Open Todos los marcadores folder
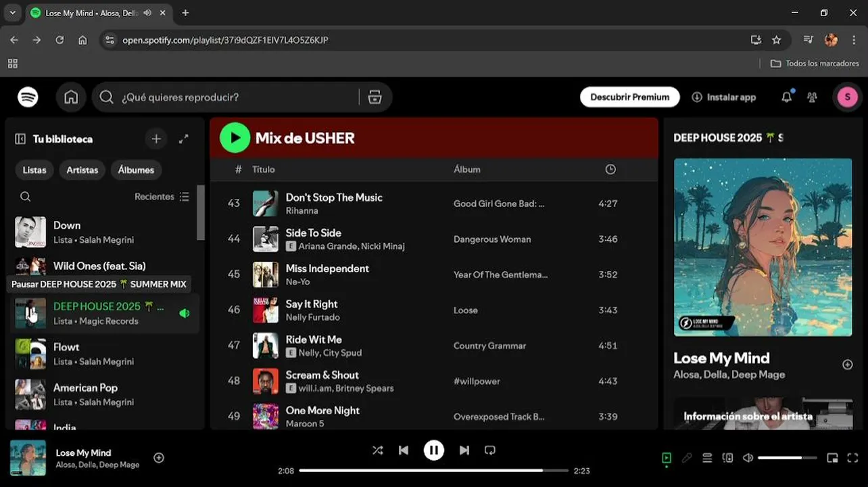The image size is (868, 487). point(815,64)
